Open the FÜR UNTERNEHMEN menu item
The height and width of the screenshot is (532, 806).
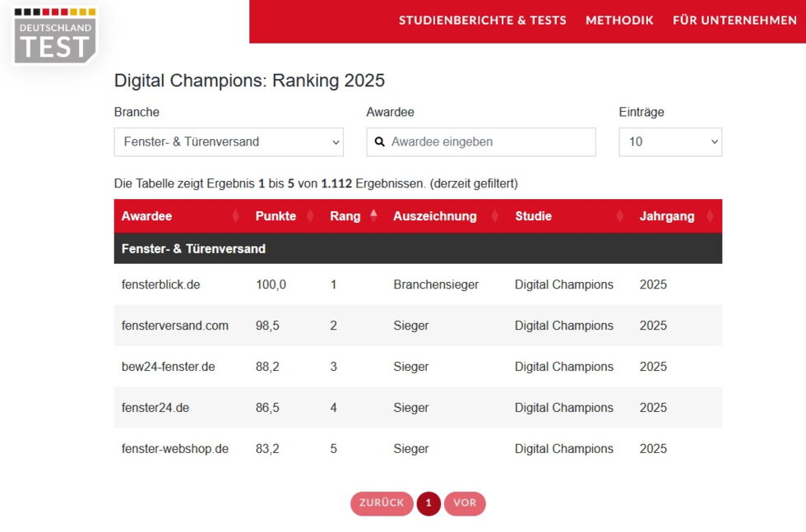[734, 21]
